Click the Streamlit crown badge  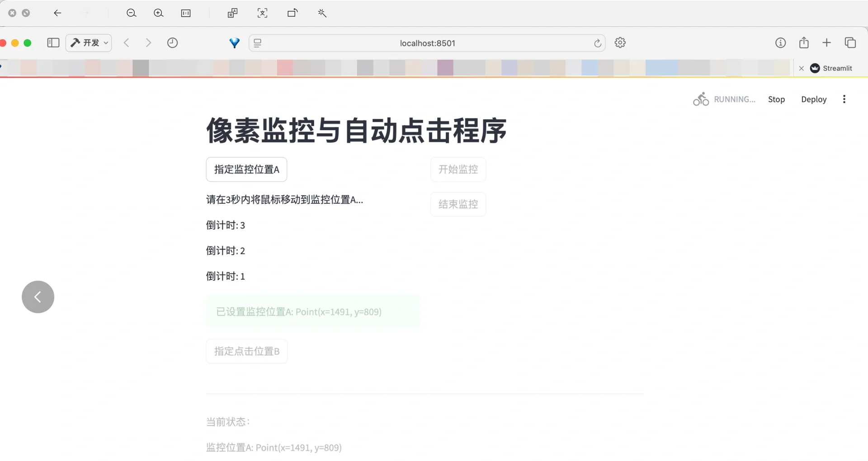coord(815,68)
